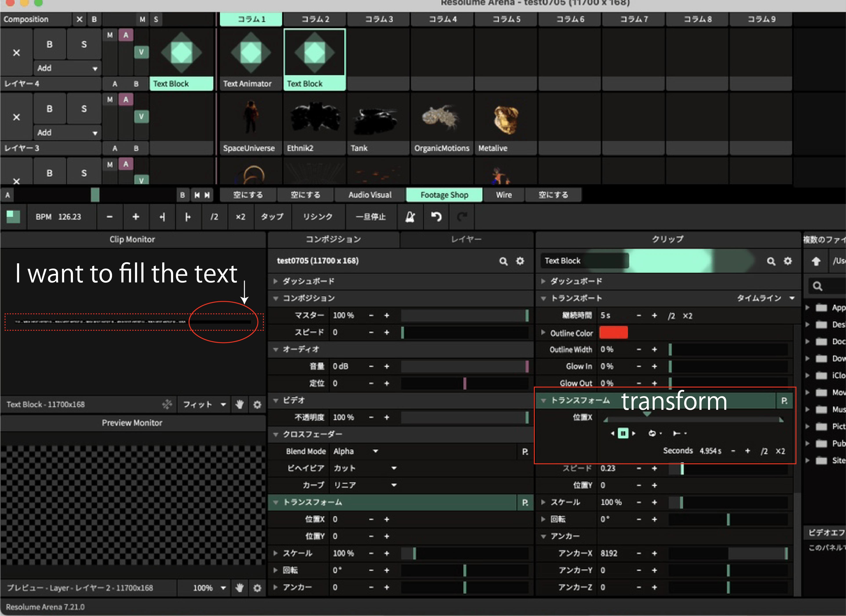The width and height of the screenshot is (846, 616).
Task: Click the リシンク button
Action: tap(317, 217)
